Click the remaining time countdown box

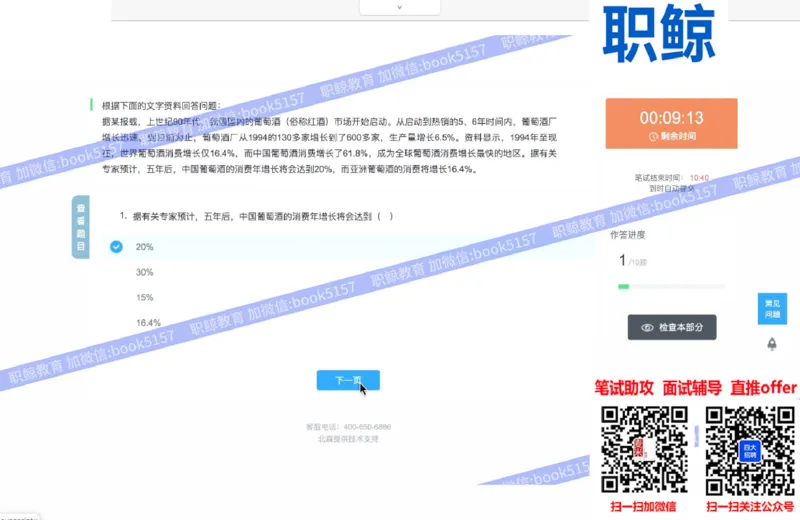[x=671, y=123]
